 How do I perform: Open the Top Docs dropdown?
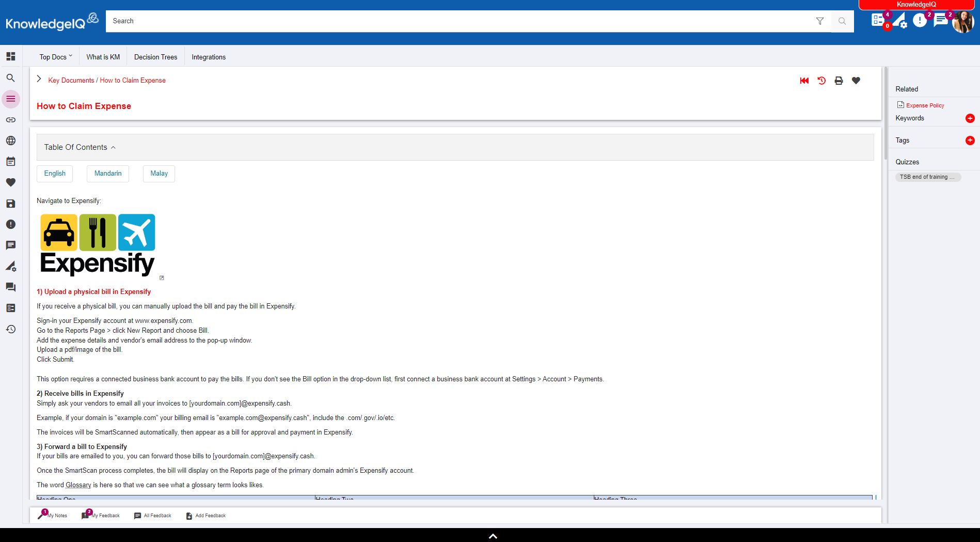pos(55,57)
